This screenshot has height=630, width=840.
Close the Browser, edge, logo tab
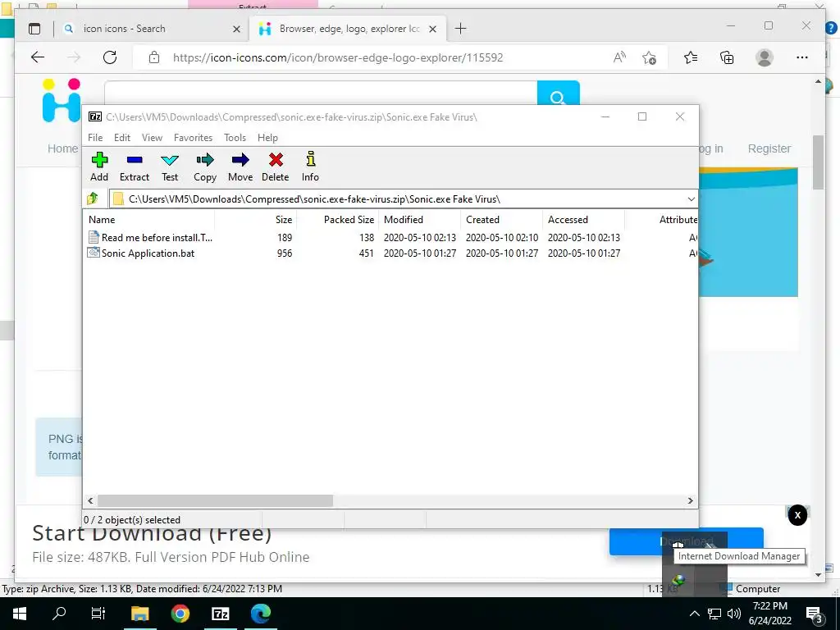coord(433,29)
